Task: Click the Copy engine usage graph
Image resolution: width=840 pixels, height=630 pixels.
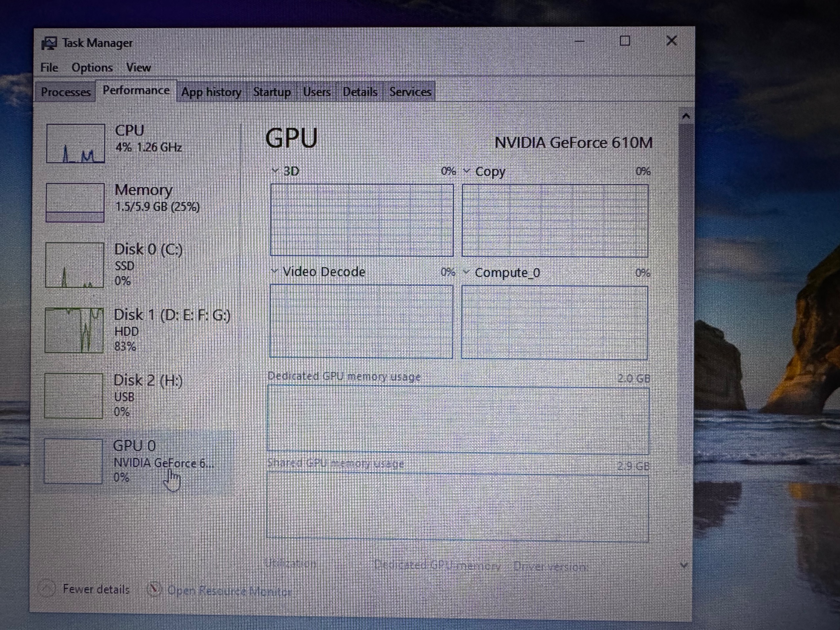Action: (555, 221)
